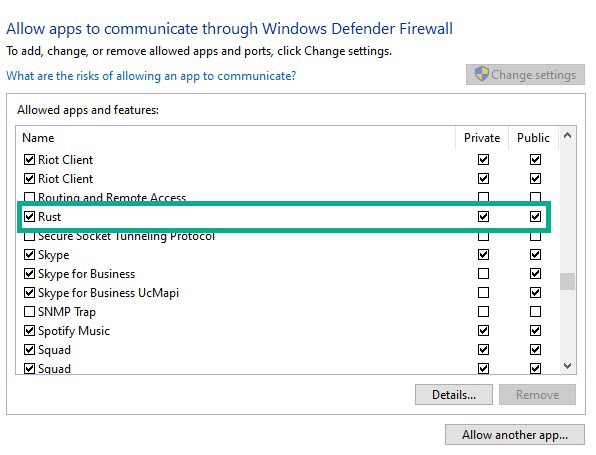The image size is (596, 455).
Task: Uncheck Spotify Music name checkbox
Action: tap(29, 330)
